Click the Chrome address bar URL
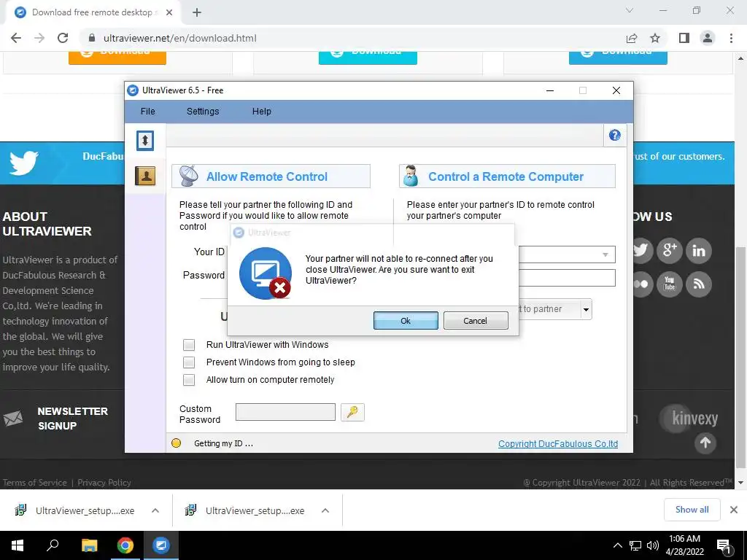This screenshot has height=560, width=747. coord(179,38)
